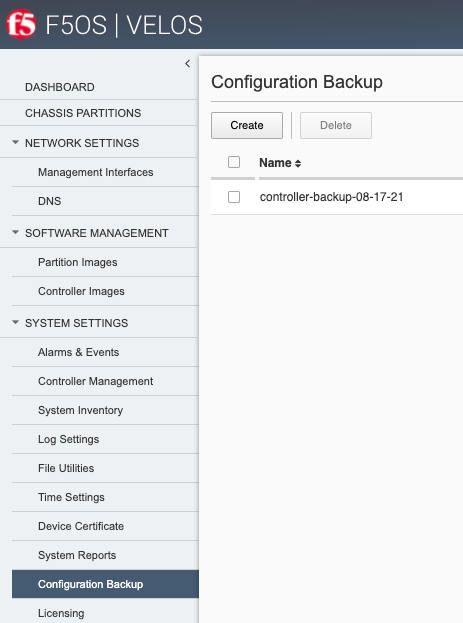Click the F5 logo icon
The height and width of the screenshot is (623, 463).
pyautogui.click(x=21, y=24)
